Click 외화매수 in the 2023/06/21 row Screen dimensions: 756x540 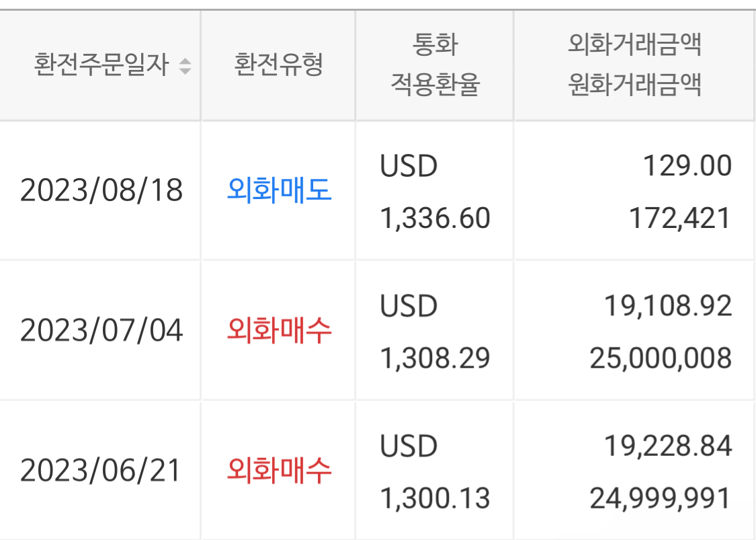click(279, 470)
